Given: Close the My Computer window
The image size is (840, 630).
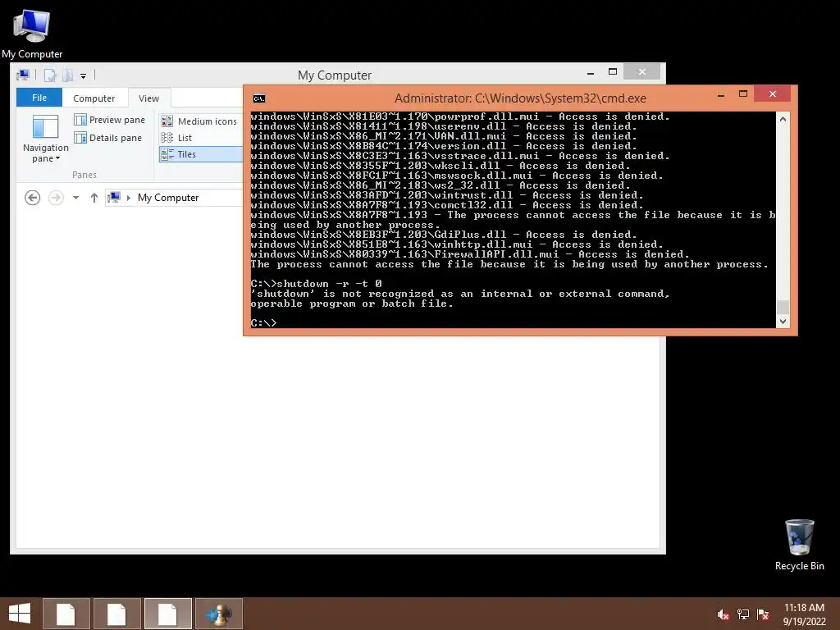Looking at the screenshot, I should 641,72.
